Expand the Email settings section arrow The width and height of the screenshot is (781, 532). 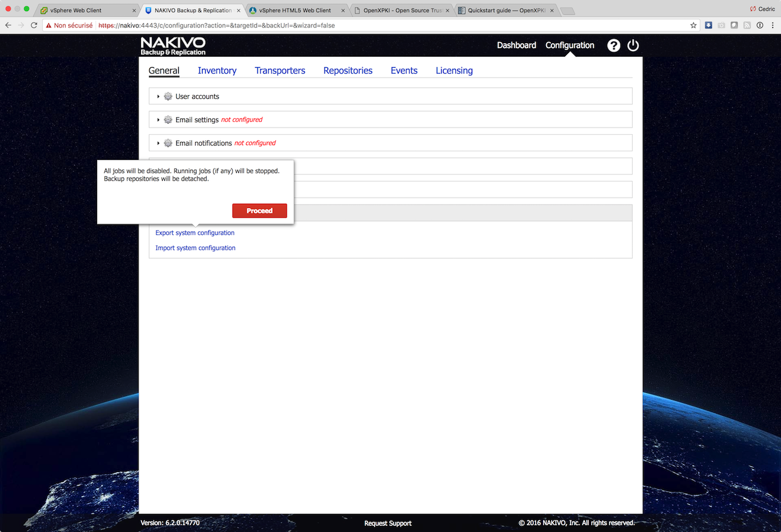158,120
